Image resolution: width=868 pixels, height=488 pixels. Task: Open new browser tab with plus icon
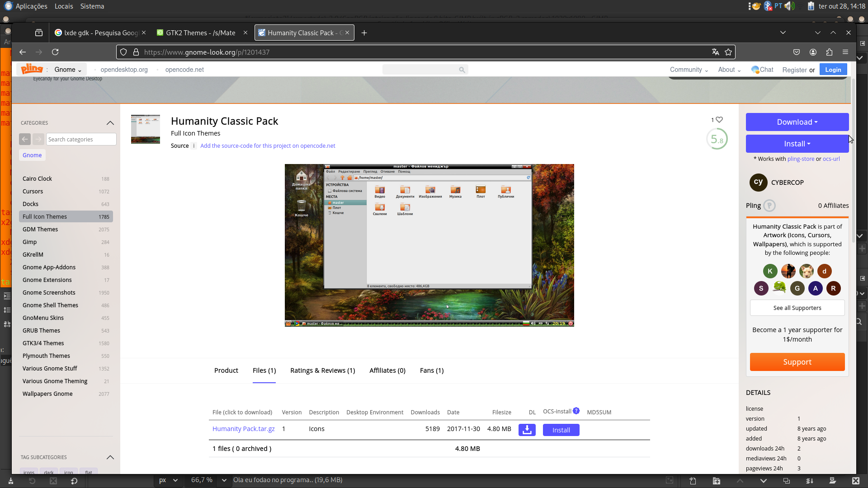click(364, 33)
